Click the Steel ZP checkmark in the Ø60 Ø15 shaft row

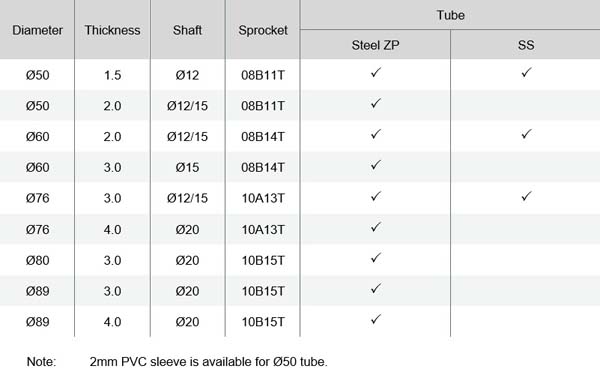pyautogui.click(x=376, y=165)
